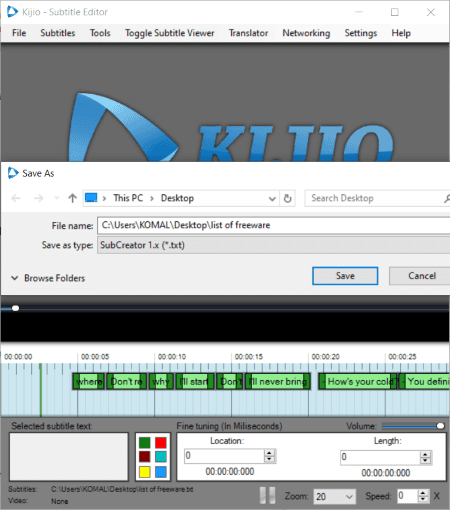Decrease the Length value with down arrow
Screen dimensions: 450x510
pos(425,461)
